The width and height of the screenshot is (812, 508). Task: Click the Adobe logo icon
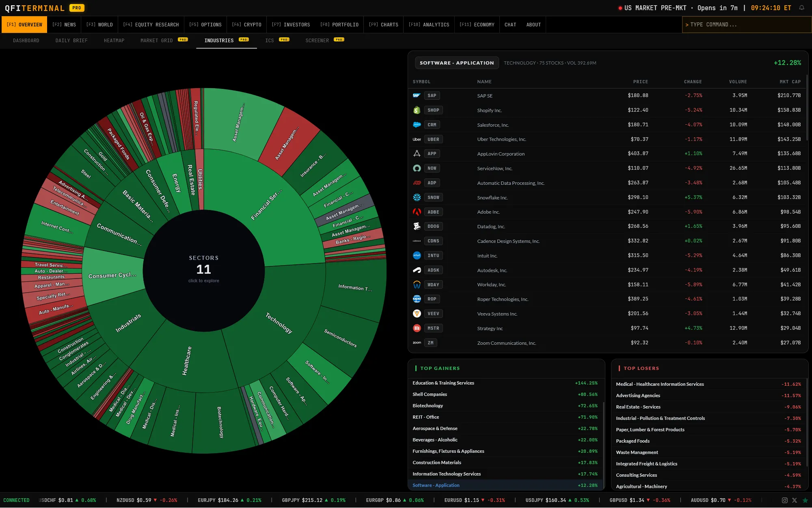point(417,212)
